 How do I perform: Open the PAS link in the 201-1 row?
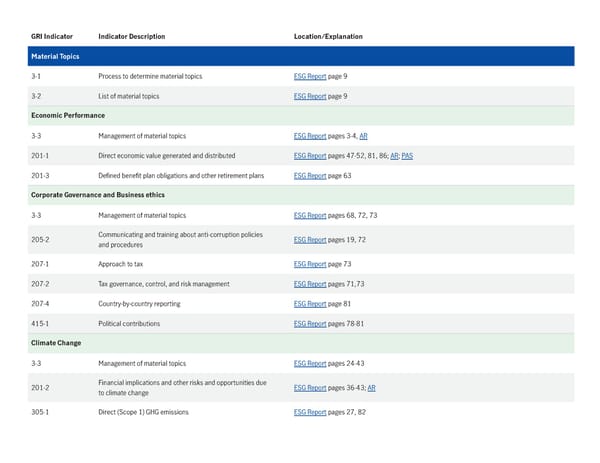point(407,156)
